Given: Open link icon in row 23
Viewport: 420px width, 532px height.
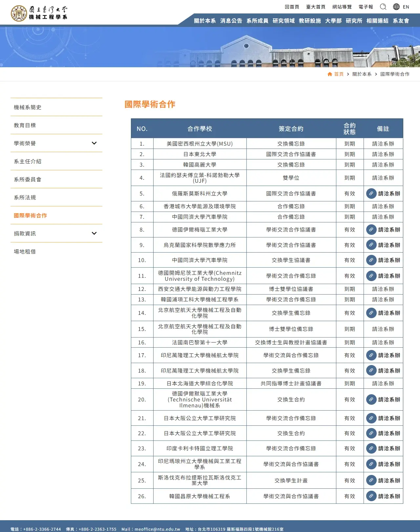Looking at the screenshot, I should point(371,448).
